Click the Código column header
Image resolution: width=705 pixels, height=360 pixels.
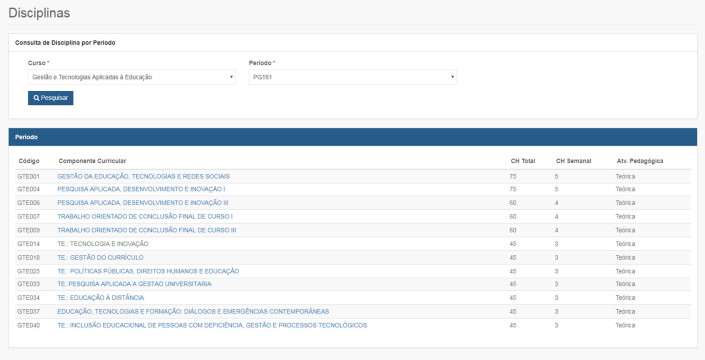(x=29, y=161)
